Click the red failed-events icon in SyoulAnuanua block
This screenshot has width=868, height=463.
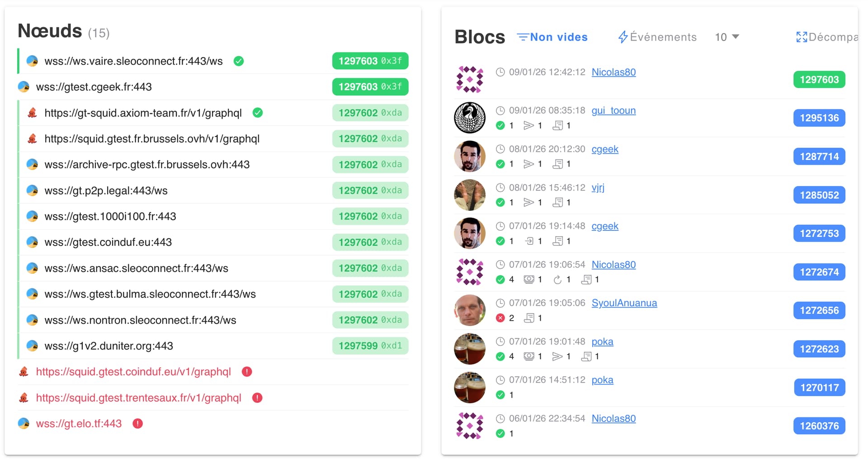pyautogui.click(x=500, y=318)
